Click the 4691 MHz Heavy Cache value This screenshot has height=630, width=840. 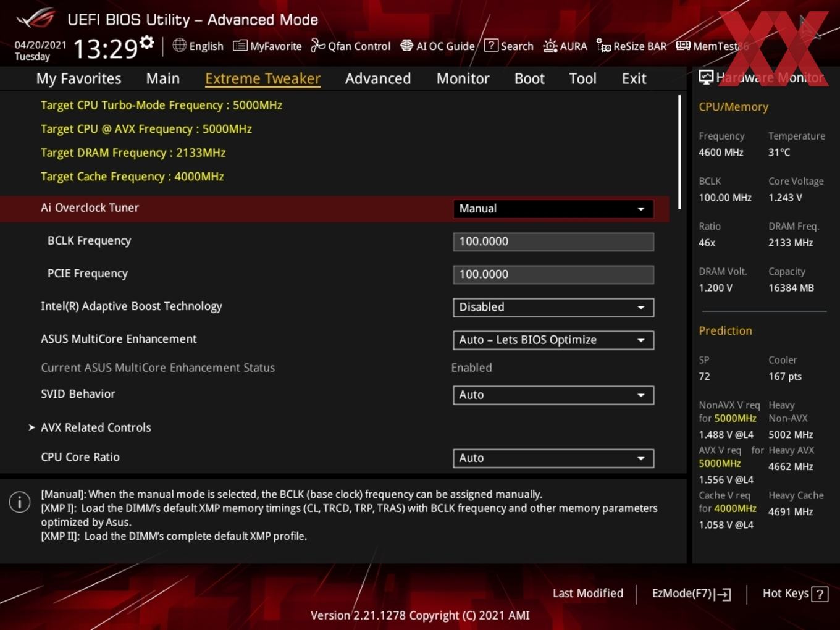(791, 512)
